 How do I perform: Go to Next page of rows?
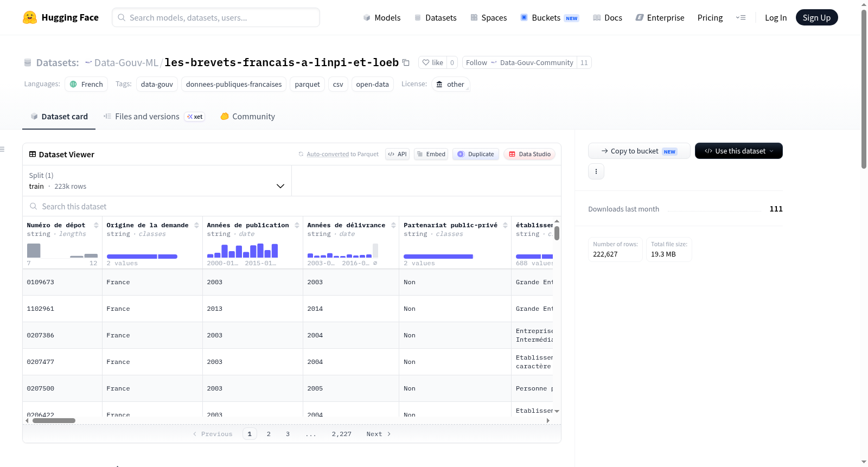coord(379,434)
